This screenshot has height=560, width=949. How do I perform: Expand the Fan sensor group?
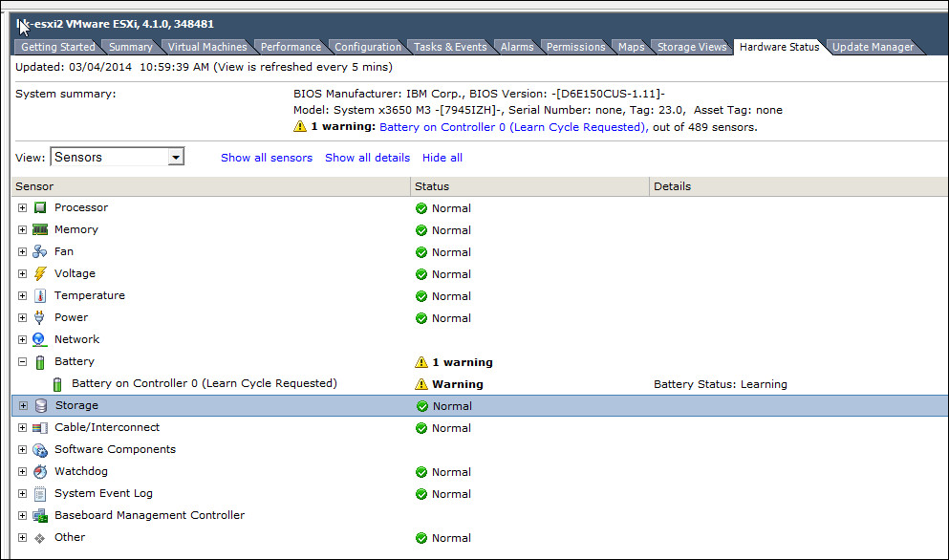tap(22, 252)
